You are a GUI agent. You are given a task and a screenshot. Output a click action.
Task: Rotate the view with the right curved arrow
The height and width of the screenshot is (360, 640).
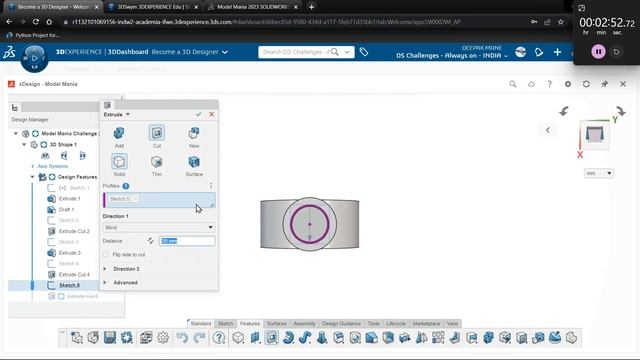(620, 111)
